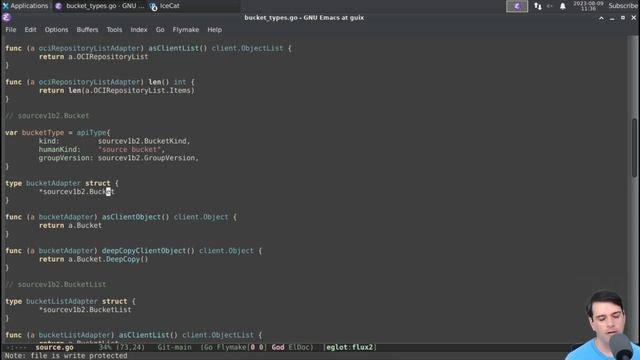Click eglot:flux2 in the mode line
Viewport: 640px width, 360px height.
point(350,347)
